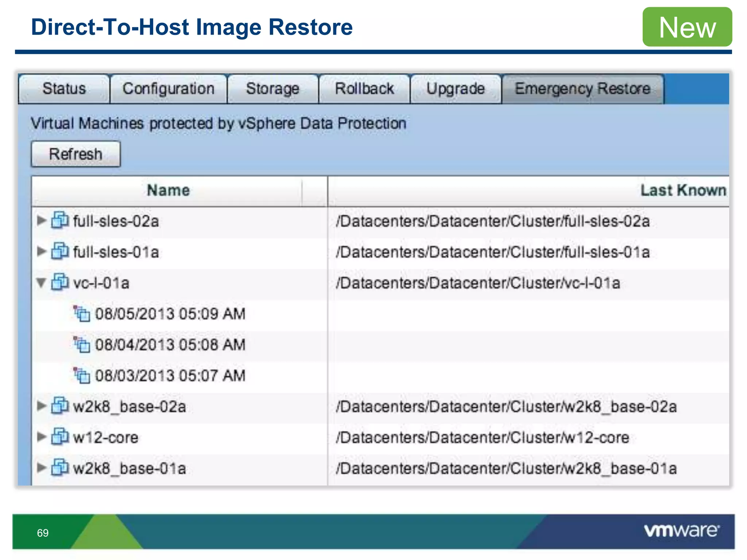Click the VM icon beside w2k8_base-02a

[60, 405]
